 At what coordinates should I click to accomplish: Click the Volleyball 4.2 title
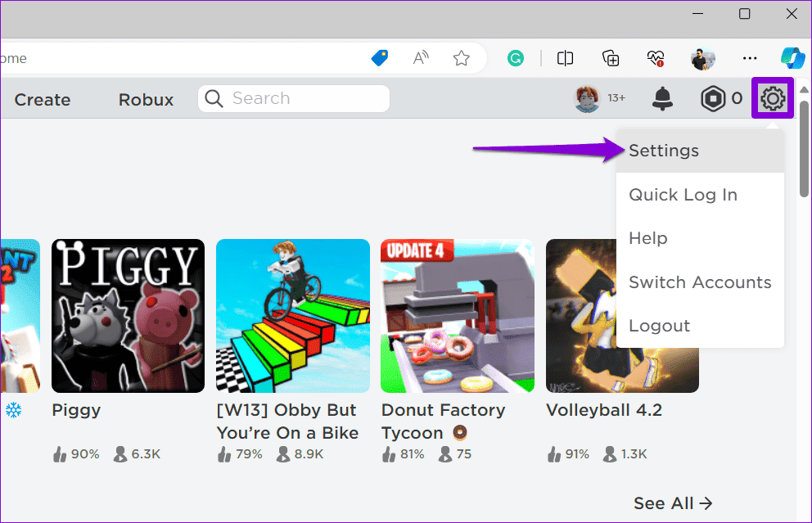604,410
